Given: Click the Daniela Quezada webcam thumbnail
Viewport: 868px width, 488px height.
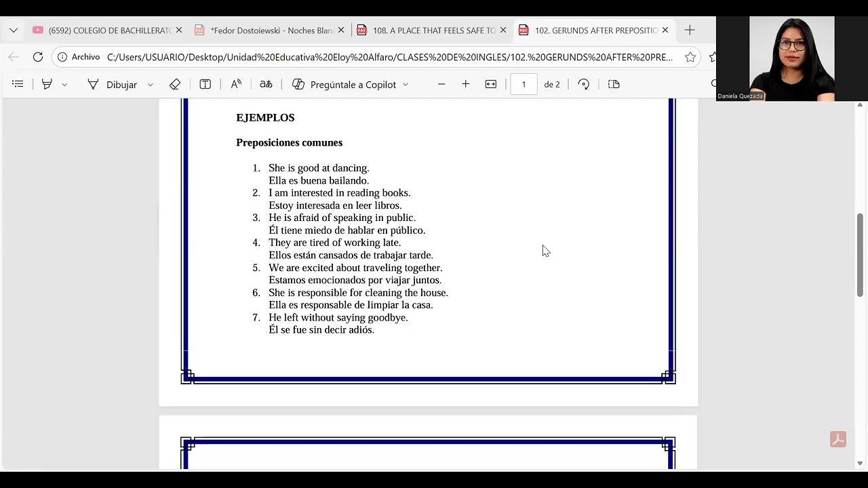Looking at the screenshot, I should pos(792,58).
